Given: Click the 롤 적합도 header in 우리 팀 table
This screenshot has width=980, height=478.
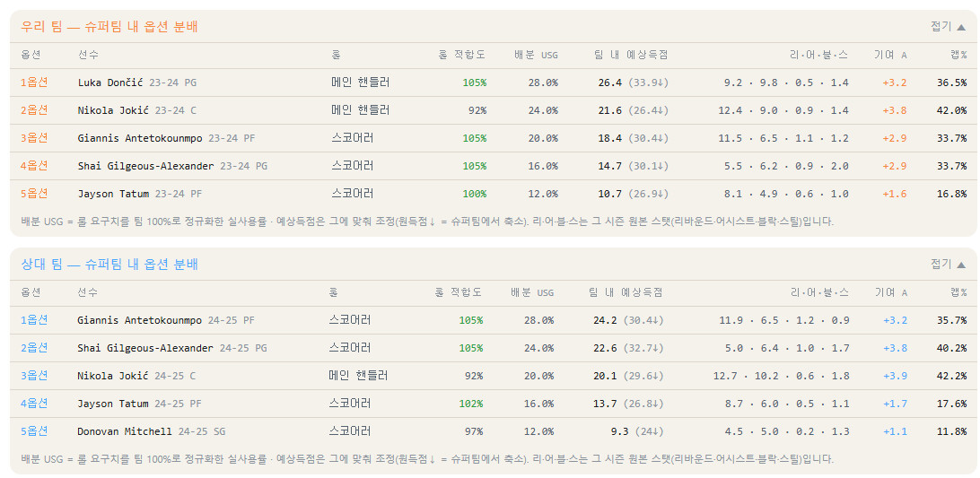Looking at the screenshot, I should pos(462,55).
